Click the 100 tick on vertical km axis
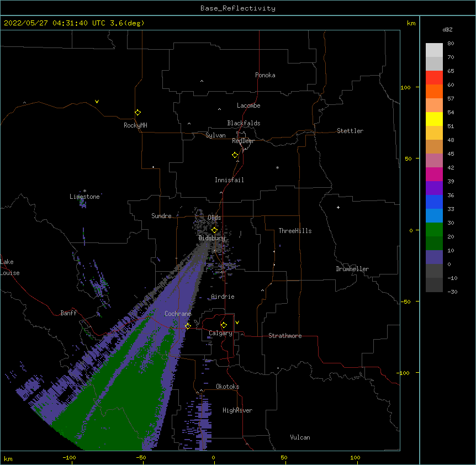 [x=405, y=87]
